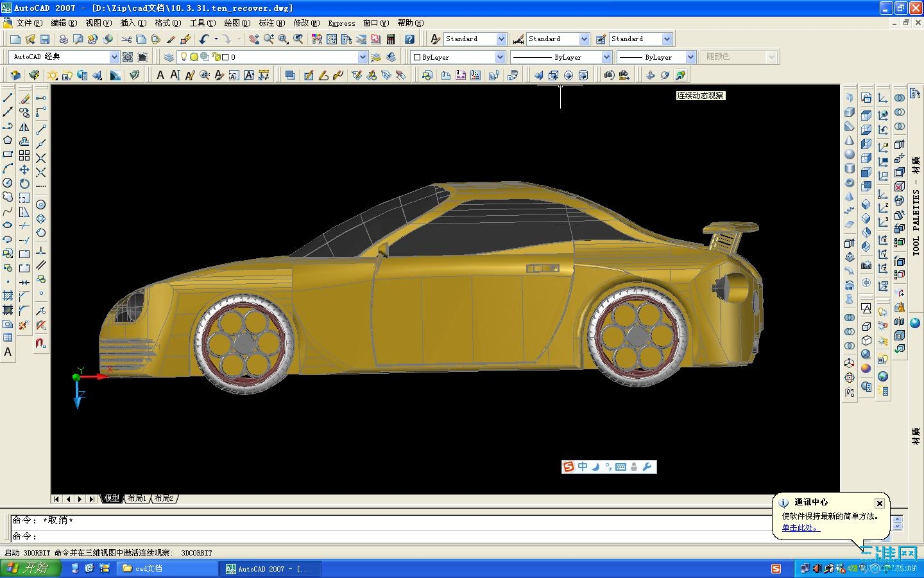Open the ByLayer color control dropdown
924x578 pixels.
tap(499, 57)
